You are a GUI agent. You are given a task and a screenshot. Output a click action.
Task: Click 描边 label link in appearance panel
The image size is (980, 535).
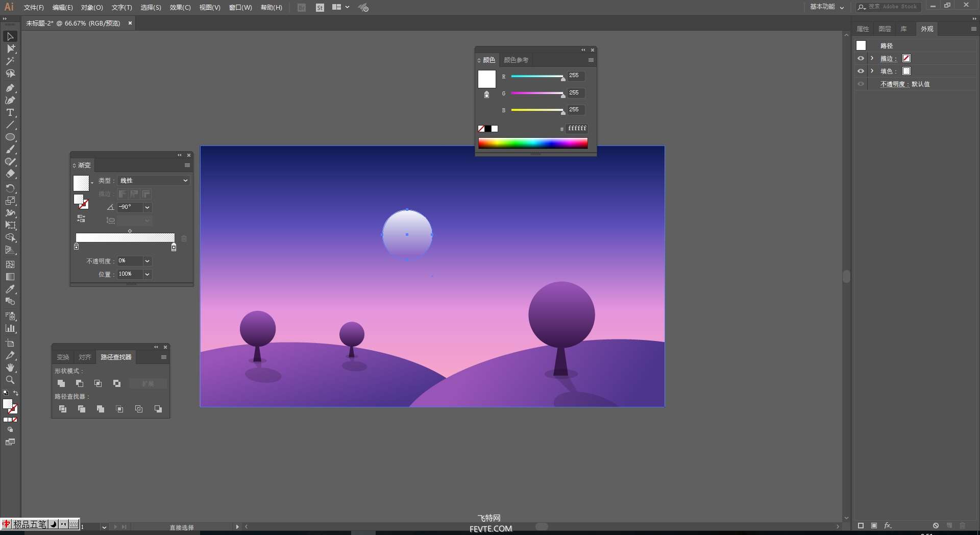point(887,59)
